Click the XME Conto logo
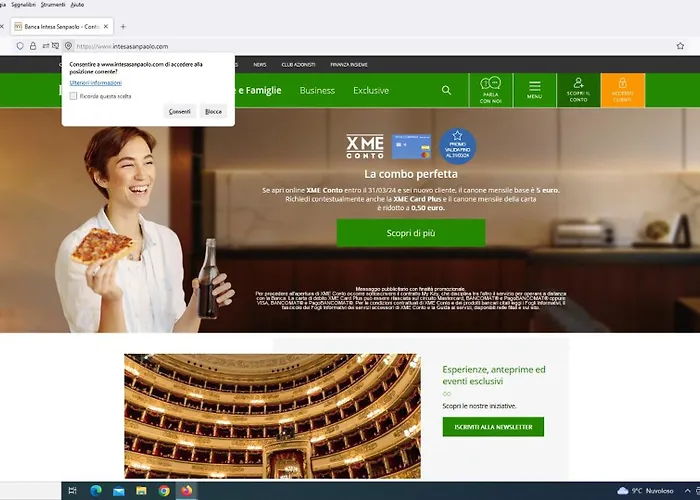This screenshot has height=500, width=700. click(365, 146)
